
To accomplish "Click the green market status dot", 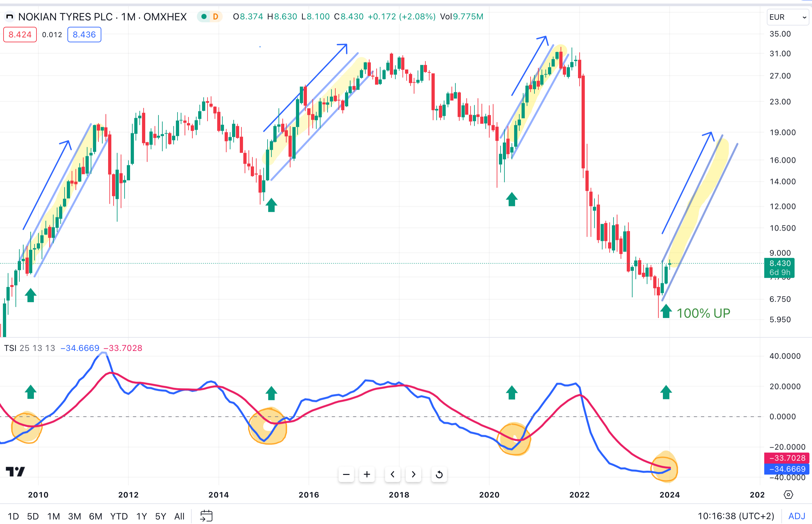I will (x=204, y=17).
